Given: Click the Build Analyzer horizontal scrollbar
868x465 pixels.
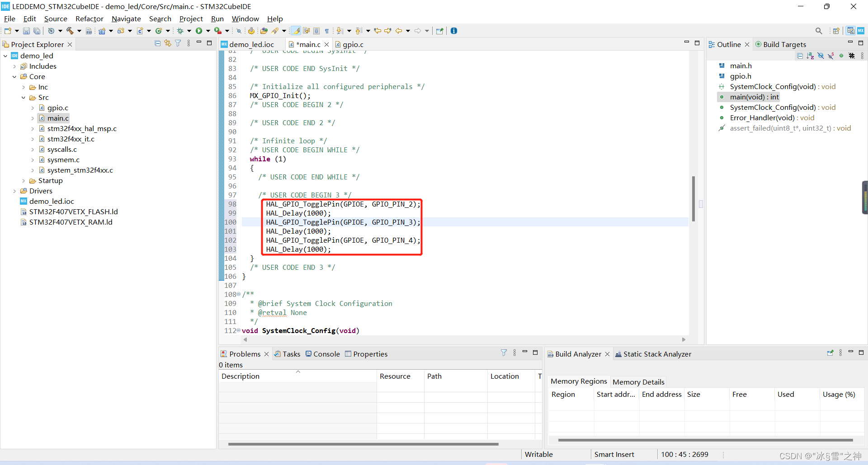Looking at the screenshot, I should (705, 440).
